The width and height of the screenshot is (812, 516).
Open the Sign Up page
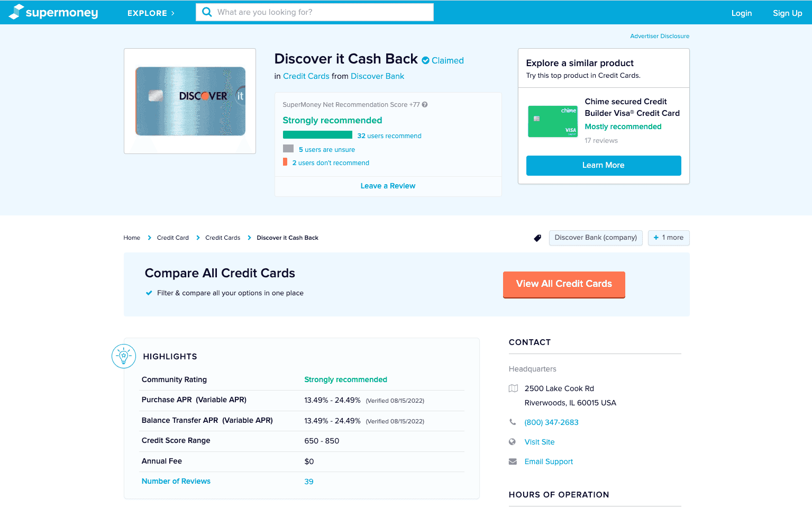point(787,13)
